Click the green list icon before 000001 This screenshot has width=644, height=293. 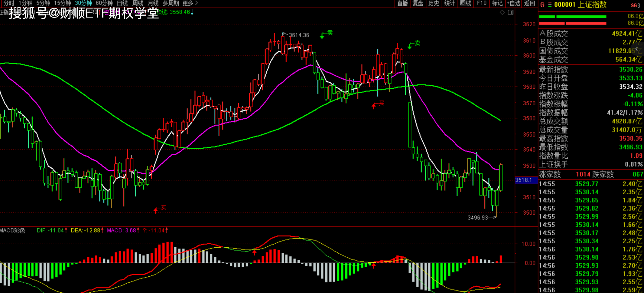[x=550, y=5]
